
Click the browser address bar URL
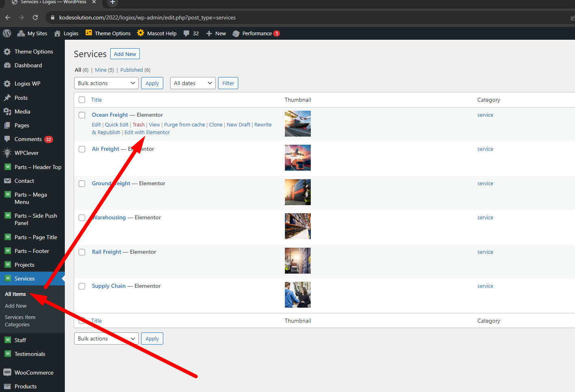pyautogui.click(x=147, y=17)
